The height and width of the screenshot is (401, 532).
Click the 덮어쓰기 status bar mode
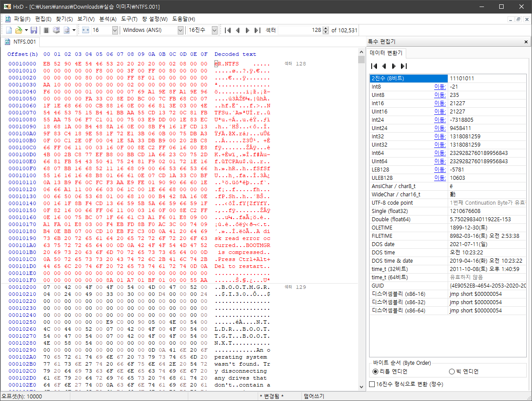pyautogui.click(x=314, y=396)
